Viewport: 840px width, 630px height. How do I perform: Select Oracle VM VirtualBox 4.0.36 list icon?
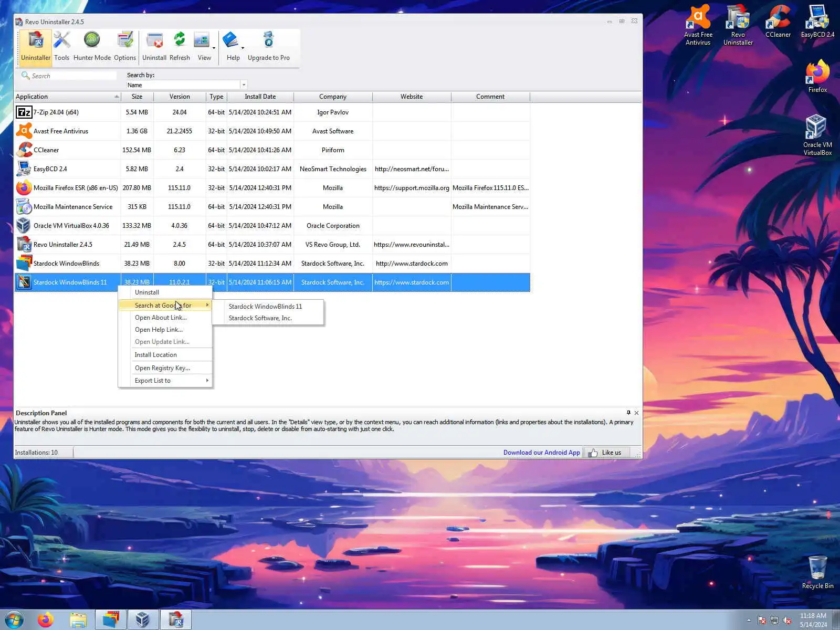tap(24, 226)
